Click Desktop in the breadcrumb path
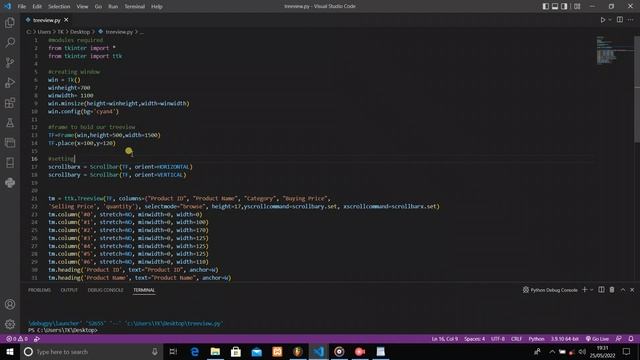 (80, 31)
